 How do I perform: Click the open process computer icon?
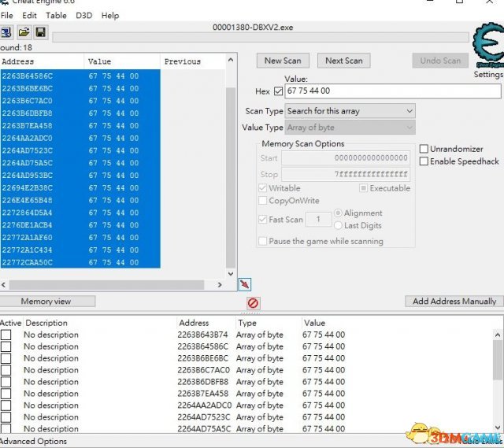6,32
